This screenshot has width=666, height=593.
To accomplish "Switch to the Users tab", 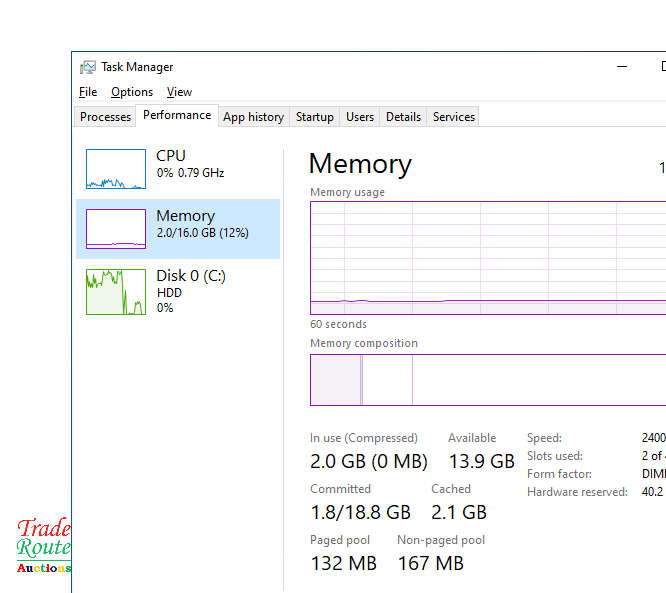I will (x=360, y=117).
